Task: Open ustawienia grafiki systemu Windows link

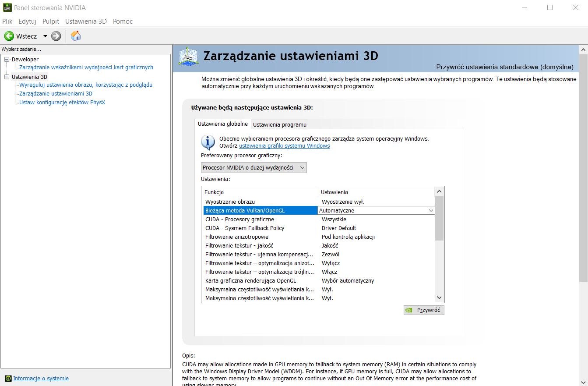Action: click(x=285, y=145)
